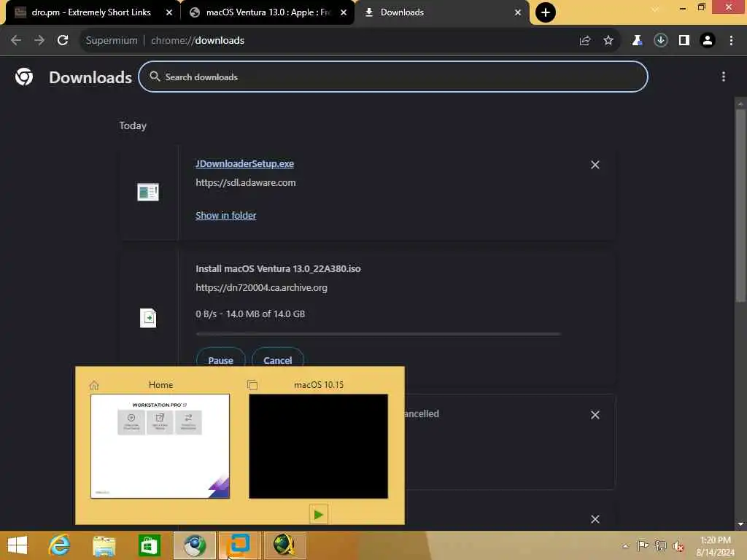Click the VMware Workstation taskbar icon
Viewport: 747px width, 560px height.
(239, 545)
